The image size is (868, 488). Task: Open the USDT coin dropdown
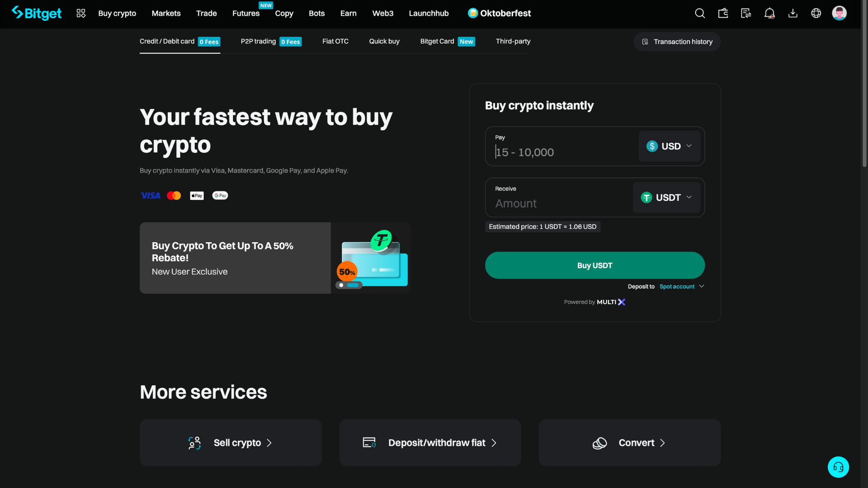(667, 197)
